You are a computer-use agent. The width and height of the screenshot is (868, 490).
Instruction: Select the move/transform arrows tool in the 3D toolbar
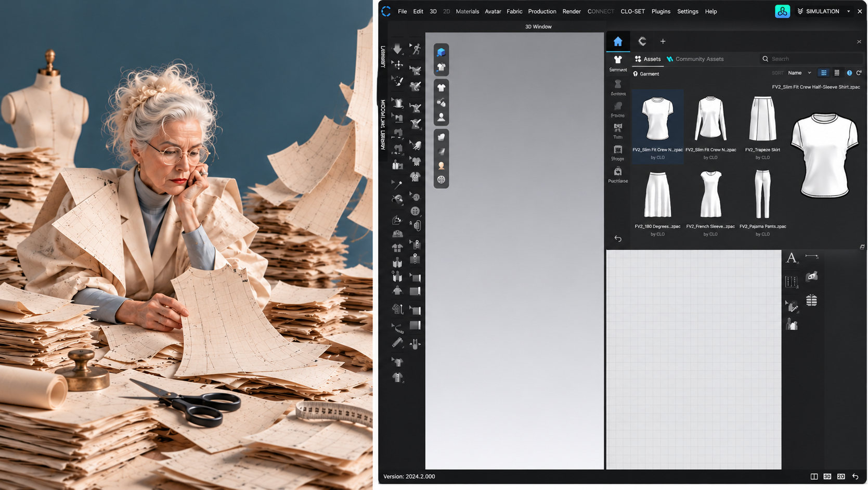click(397, 65)
